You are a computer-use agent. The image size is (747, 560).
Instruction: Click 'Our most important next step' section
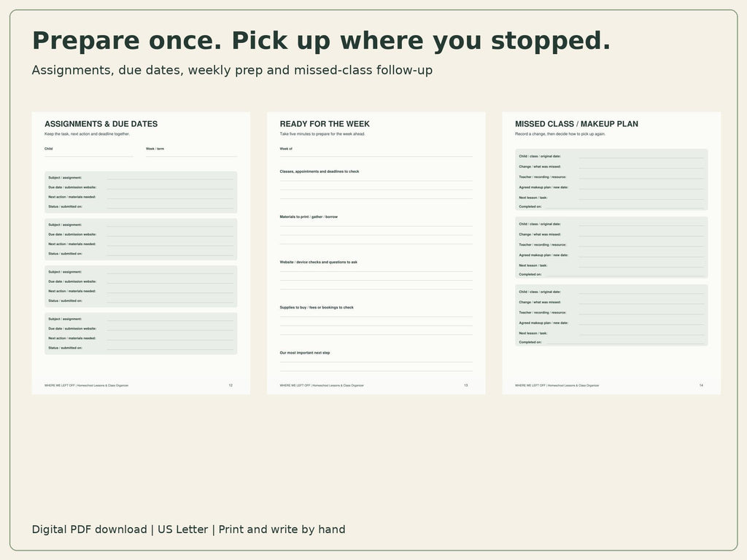(376, 361)
